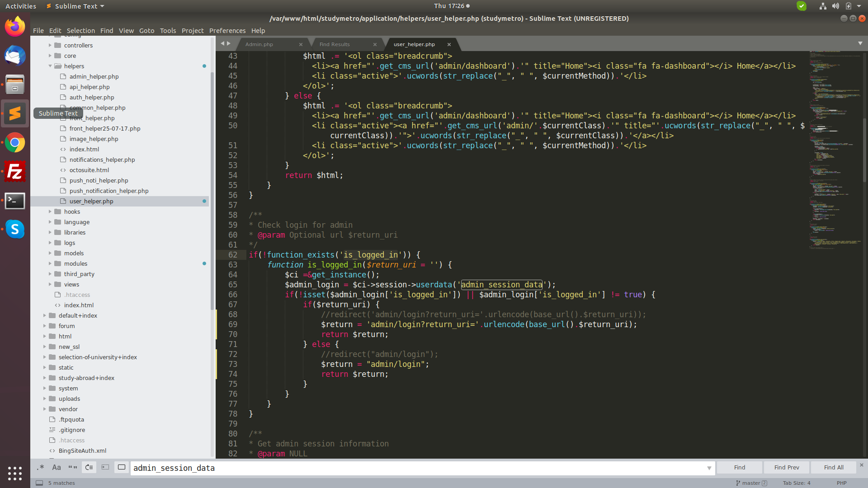Expand the third_party folder
The height and width of the screenshot is (488, 868).
[50, 274]
